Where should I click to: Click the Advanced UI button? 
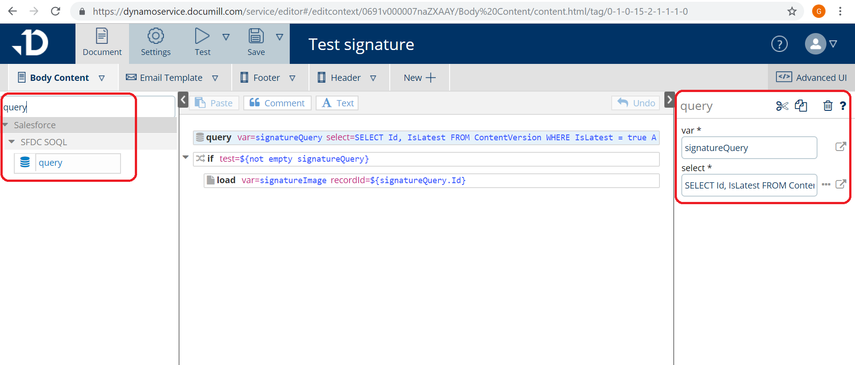coord(811,77)
